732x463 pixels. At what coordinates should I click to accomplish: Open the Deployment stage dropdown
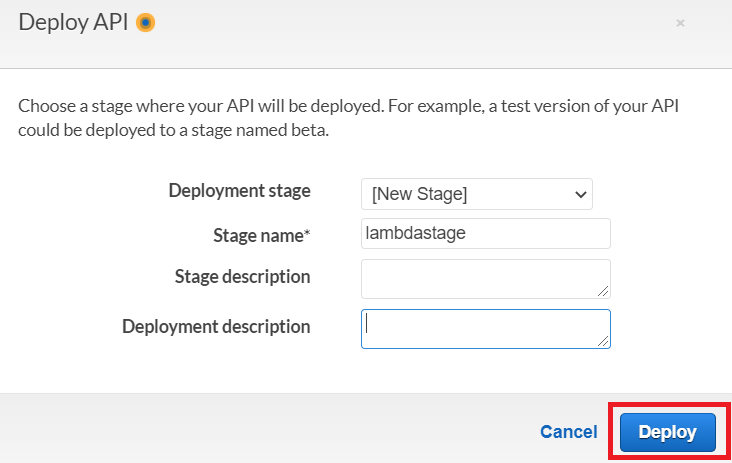(476, 194)
